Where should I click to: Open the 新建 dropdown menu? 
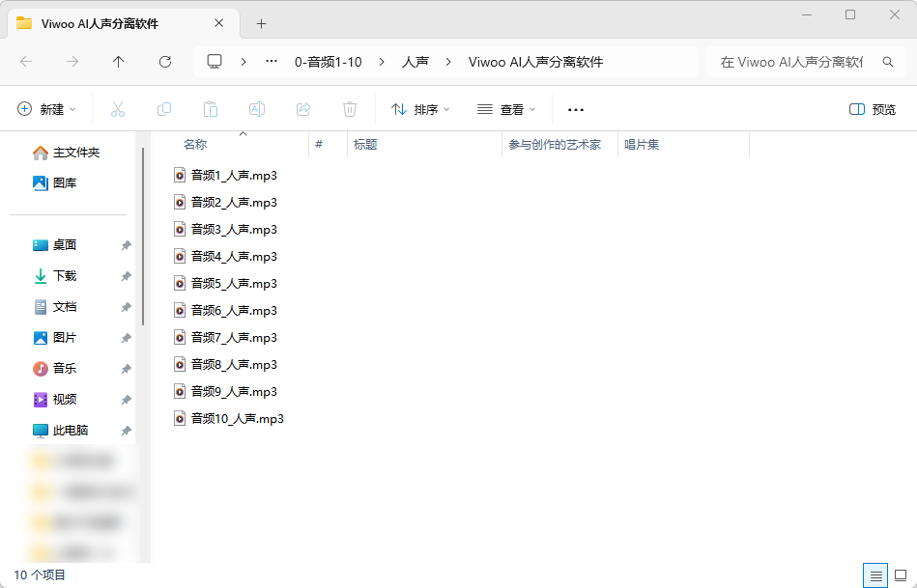tap(46, 109)
